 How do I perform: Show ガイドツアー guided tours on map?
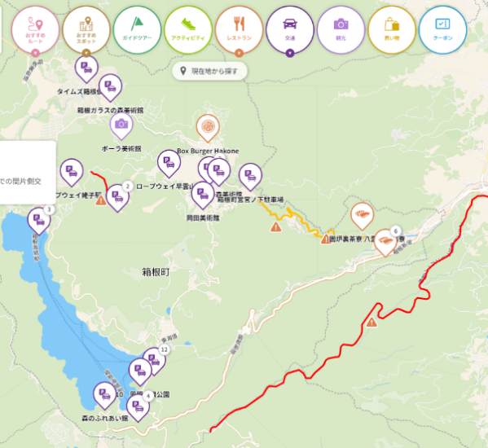point(137,30)
